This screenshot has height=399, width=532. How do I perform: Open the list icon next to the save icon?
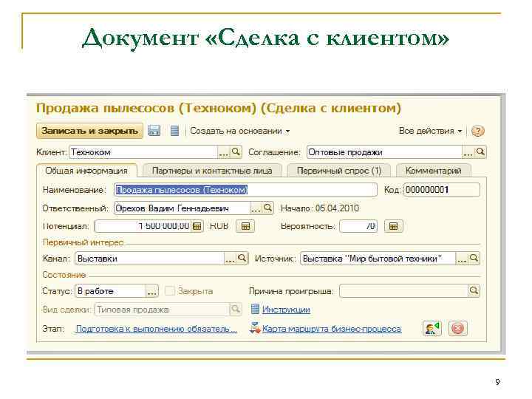(174, 131)
